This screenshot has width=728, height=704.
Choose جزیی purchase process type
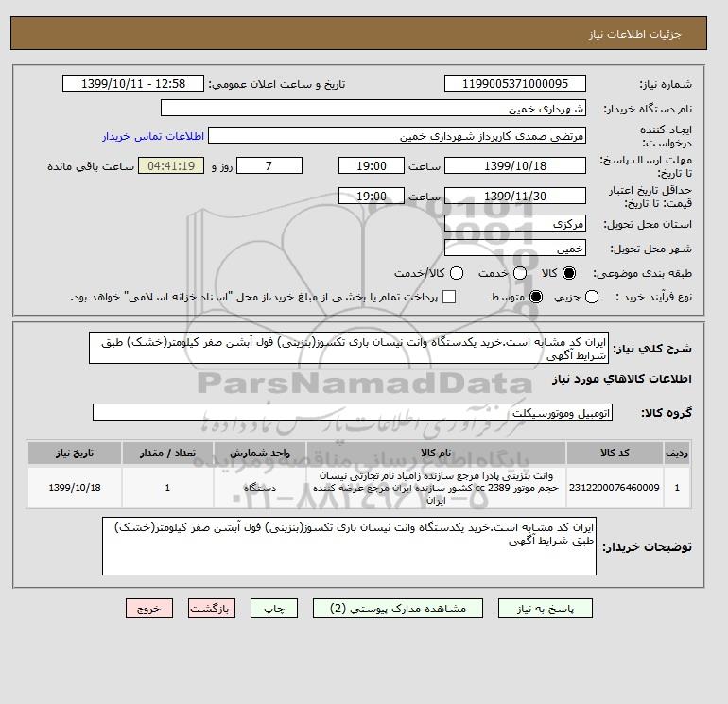pos(592,297)
